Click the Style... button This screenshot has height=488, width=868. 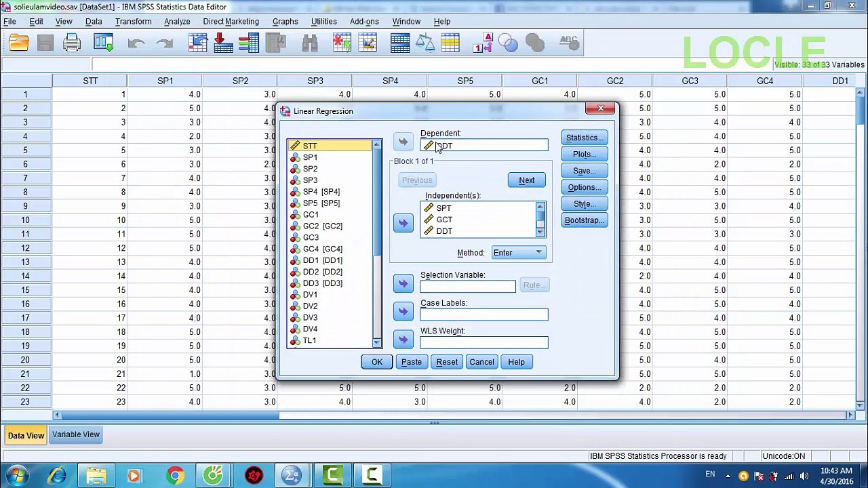pos(585,204)
